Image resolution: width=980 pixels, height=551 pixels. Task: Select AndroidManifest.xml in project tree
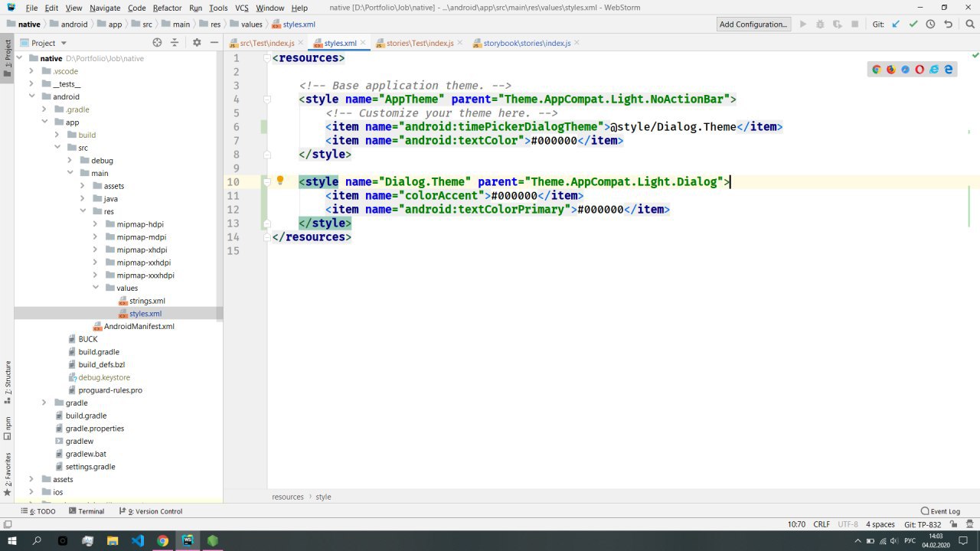click(x=139, y=326)
